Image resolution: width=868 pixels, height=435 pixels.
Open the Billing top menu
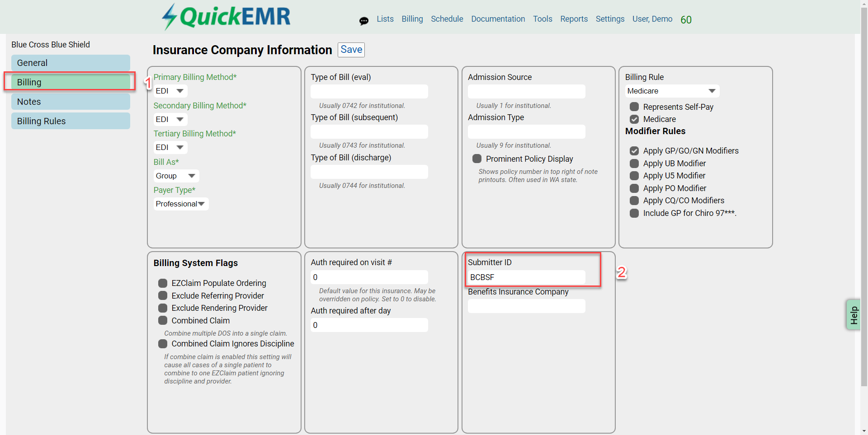pos(412,19)
